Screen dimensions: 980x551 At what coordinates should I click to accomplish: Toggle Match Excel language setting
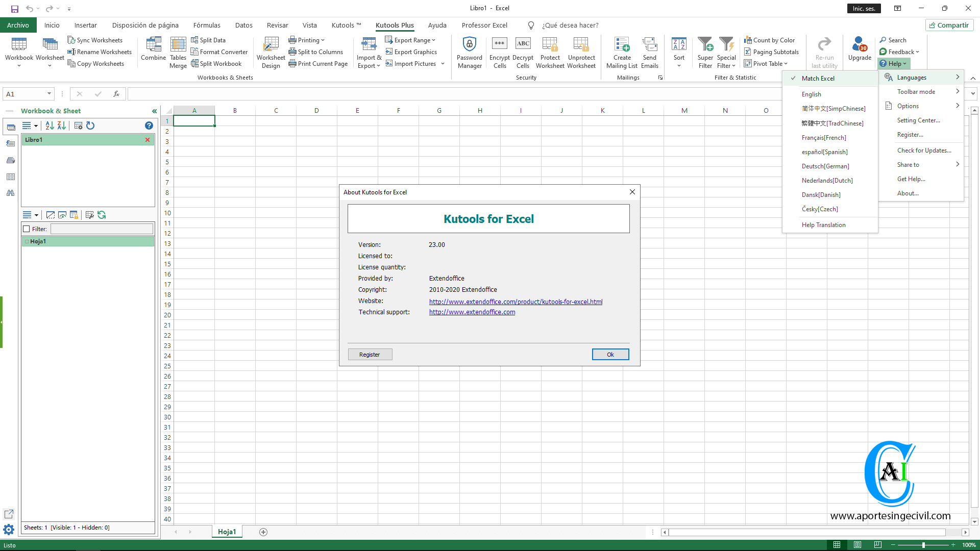[818, 78]
